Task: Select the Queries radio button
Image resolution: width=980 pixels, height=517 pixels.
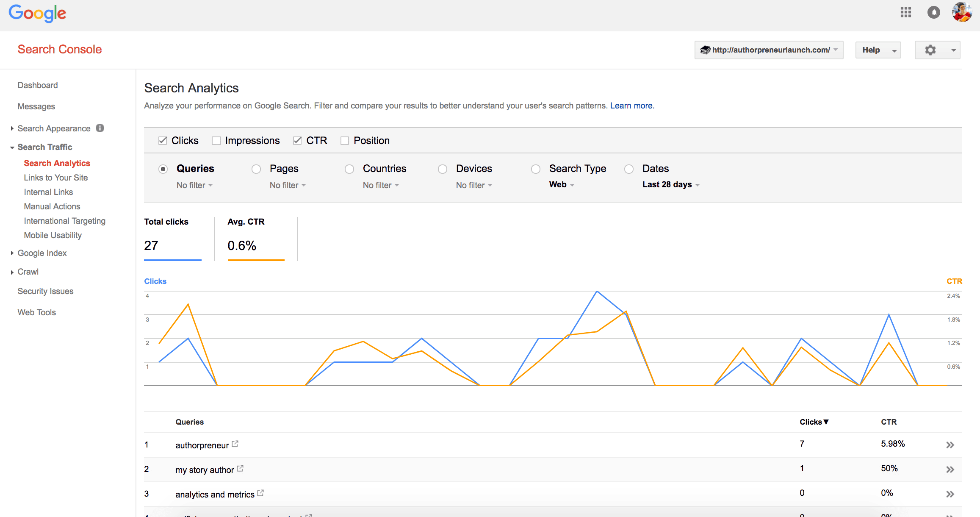Action: (163, 169)
